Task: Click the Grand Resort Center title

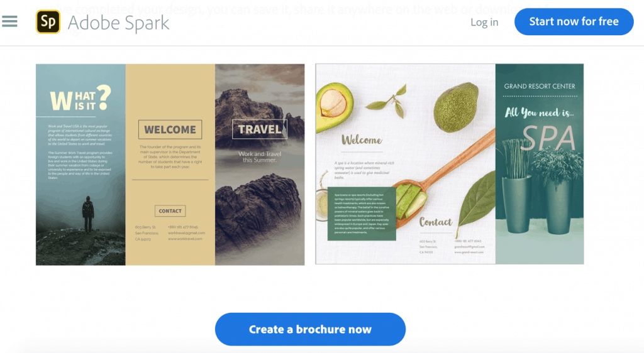Action: [x=540, y=86]
